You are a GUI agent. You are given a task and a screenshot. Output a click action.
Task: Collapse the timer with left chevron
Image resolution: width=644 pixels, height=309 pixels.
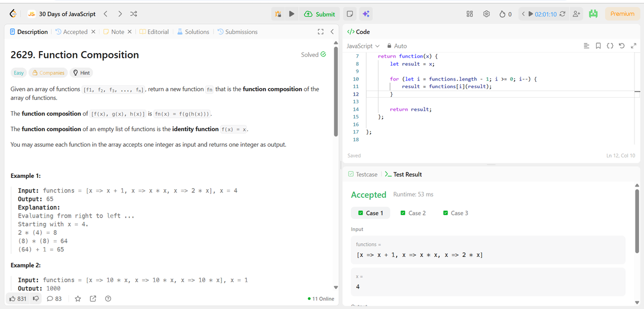click(523, 14)
